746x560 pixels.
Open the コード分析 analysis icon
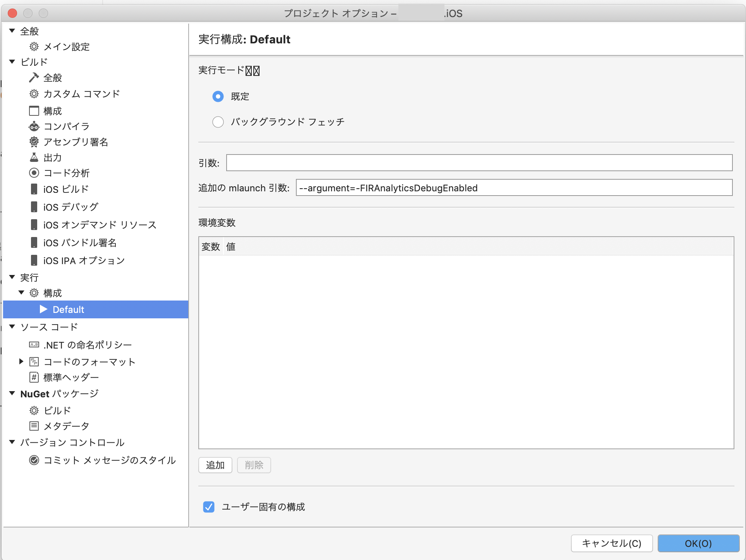coord(34,173)
